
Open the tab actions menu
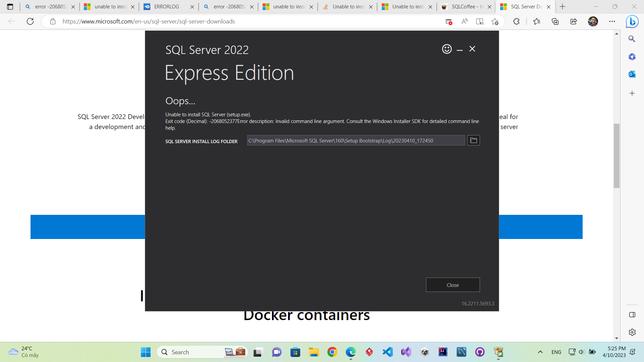coord(10,7)
